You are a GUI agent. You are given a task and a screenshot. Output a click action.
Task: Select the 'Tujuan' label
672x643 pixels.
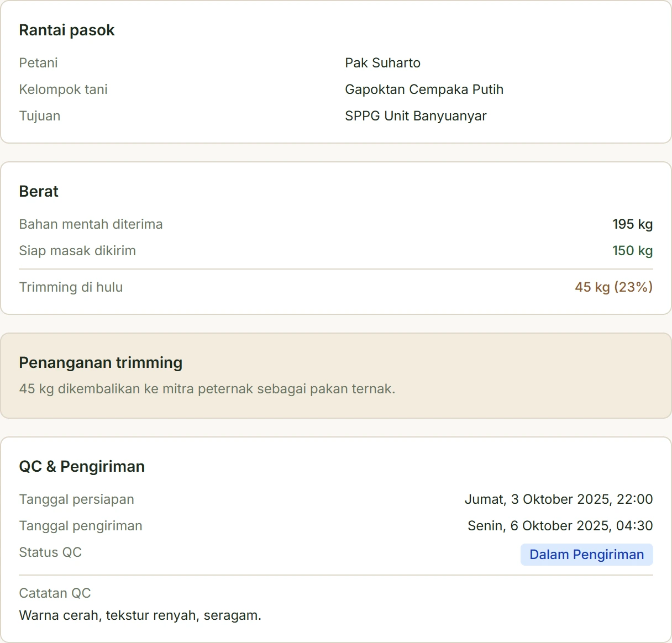(x=40, y=116)
